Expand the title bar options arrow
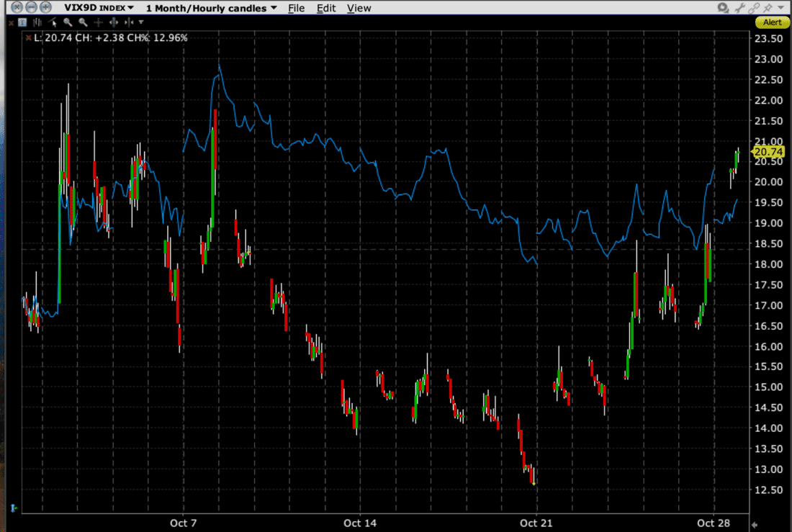 [783, 8]
